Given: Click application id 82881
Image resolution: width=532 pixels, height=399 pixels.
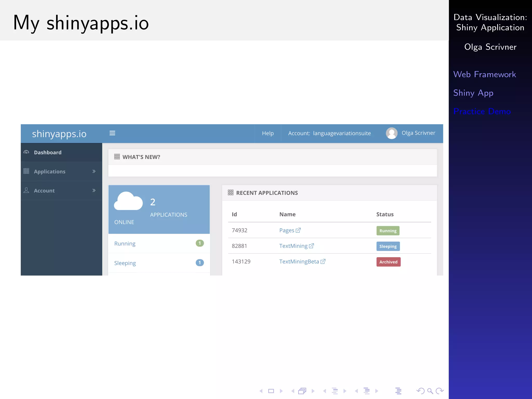Looking at the screenshot, I should (239, 246).
